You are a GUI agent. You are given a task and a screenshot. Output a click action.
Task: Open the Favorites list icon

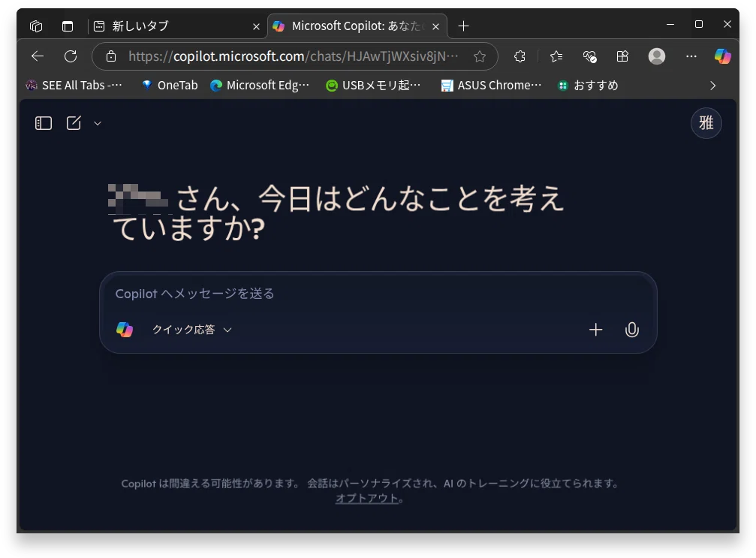click(556, 56)
